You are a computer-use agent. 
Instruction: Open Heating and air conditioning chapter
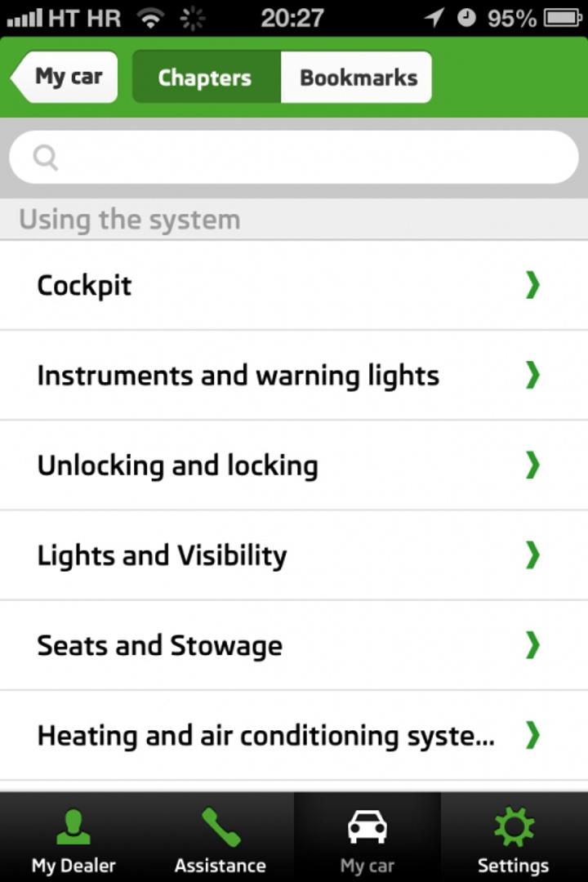click(265, 735)
